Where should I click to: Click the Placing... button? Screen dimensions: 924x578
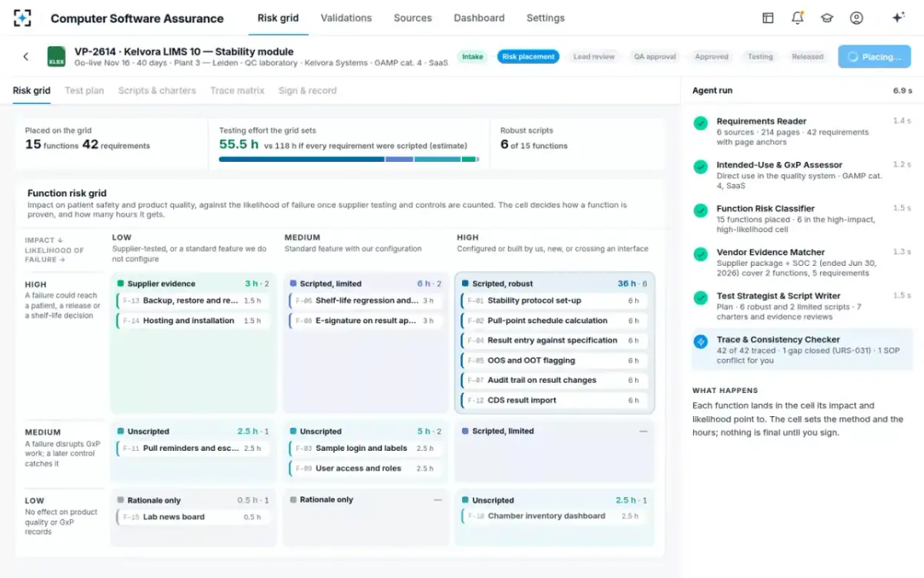tap(874, 56)
